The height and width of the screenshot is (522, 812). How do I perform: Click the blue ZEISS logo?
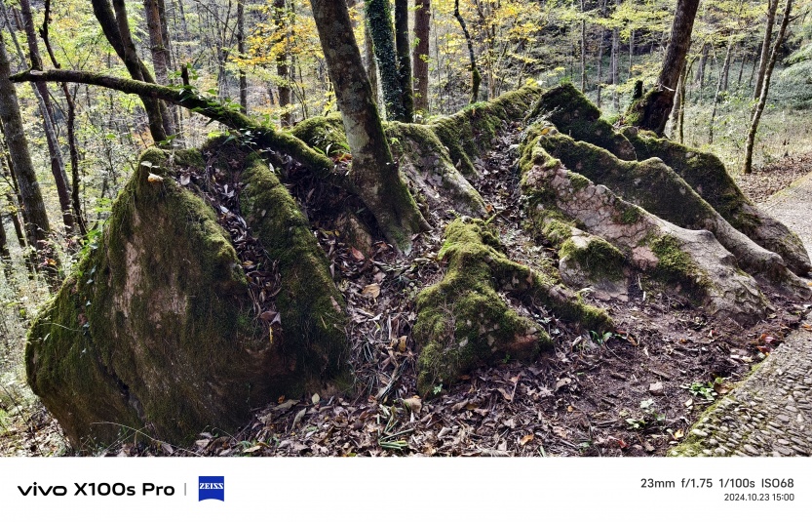[212, 488]
